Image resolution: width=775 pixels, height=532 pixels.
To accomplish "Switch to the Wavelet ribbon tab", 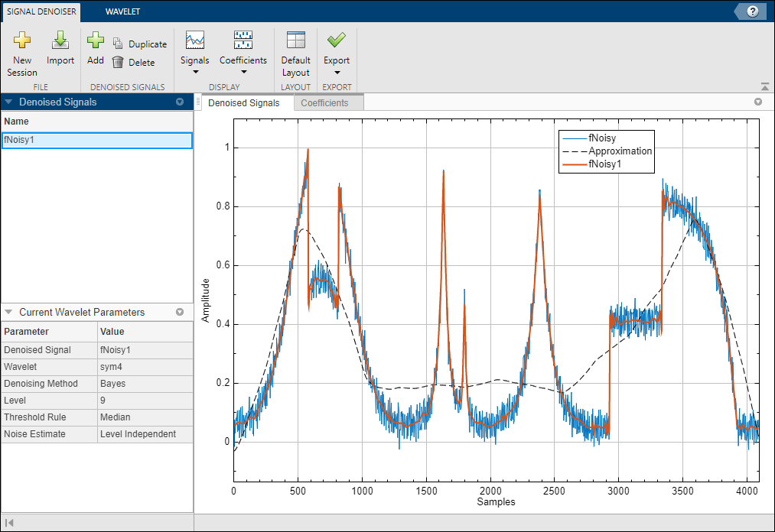I will 122,11.
